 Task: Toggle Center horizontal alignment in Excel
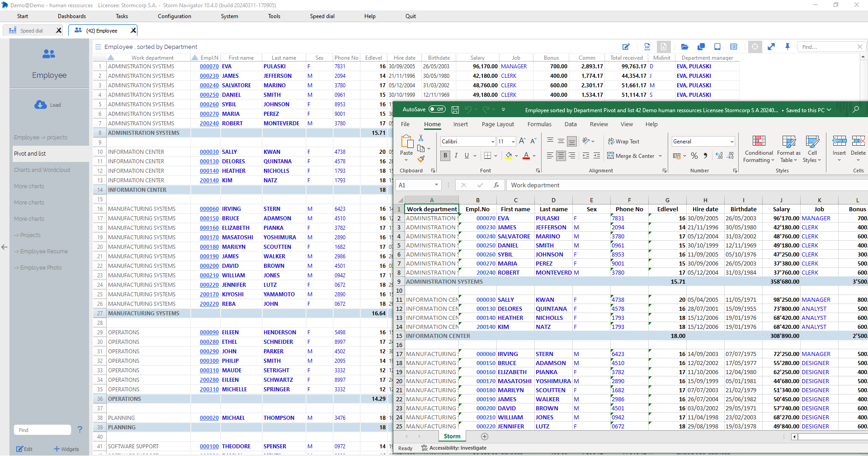pyautogui.click(x=561, y=156)
